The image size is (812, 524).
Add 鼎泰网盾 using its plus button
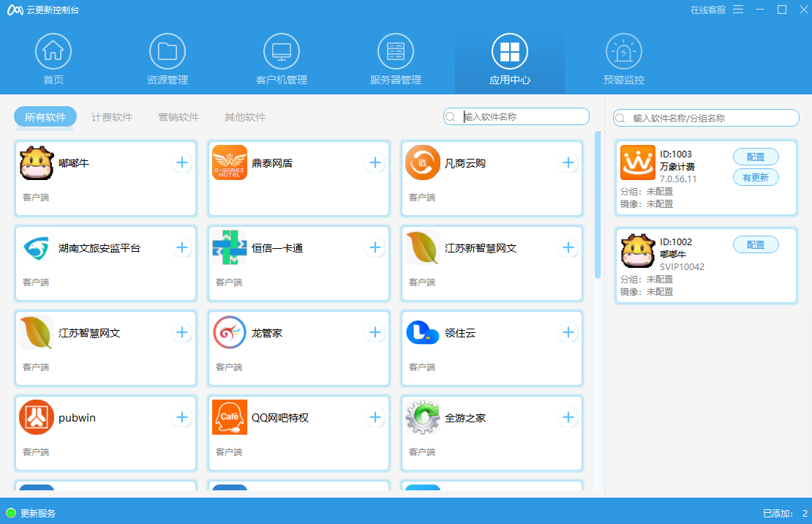click(375, 162)
